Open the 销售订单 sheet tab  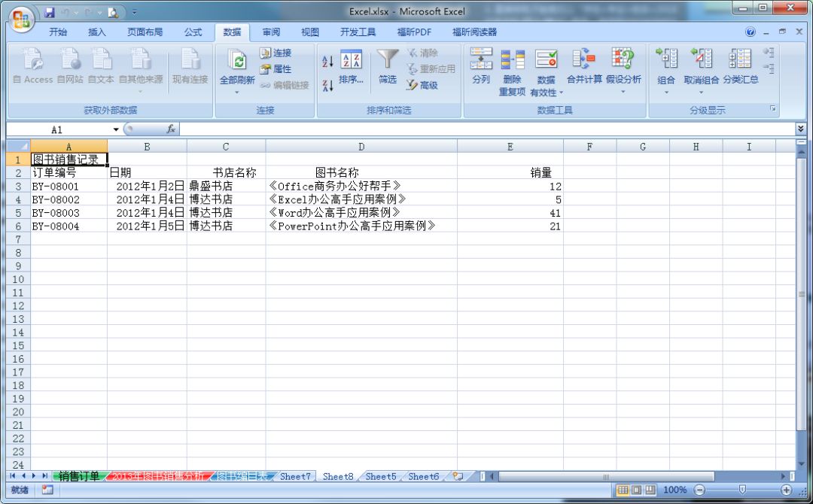pos(79,476)
